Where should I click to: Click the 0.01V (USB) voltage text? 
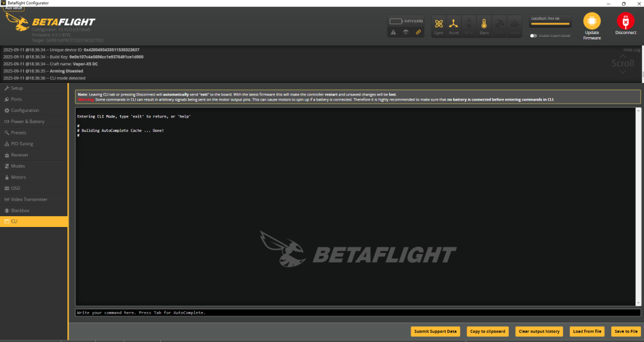pos(414,21)
